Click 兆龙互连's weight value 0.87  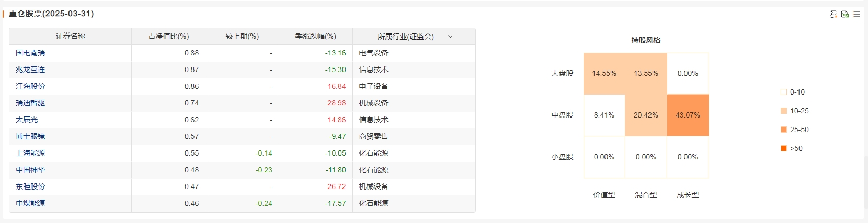[x=191, y=69]
